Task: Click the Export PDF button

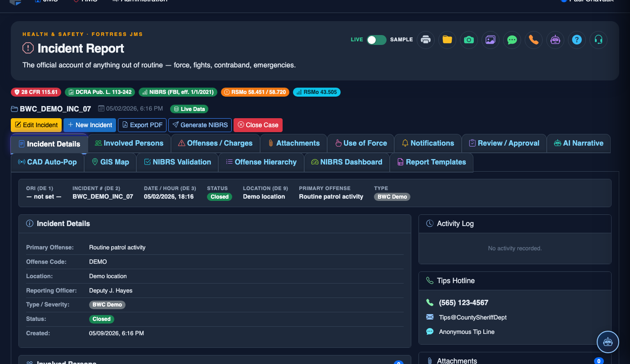Action: [142, 125]
